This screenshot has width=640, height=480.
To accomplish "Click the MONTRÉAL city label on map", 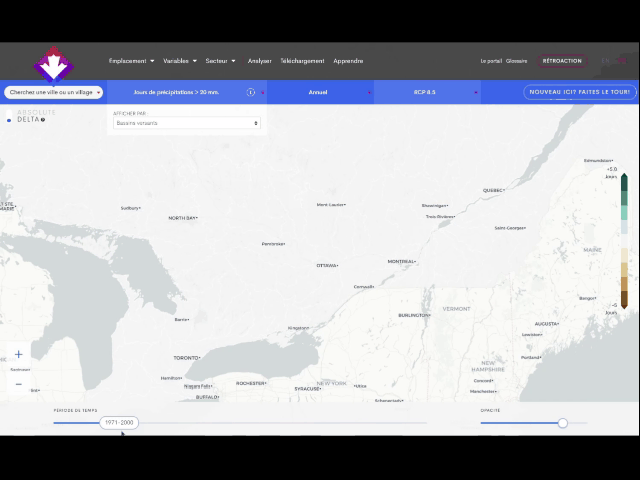I will pos(401,261).
